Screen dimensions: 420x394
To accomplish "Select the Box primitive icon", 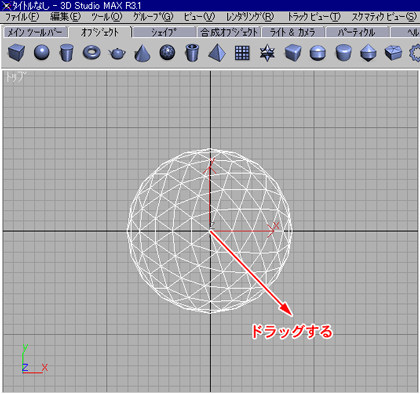I will coord(16,53).
